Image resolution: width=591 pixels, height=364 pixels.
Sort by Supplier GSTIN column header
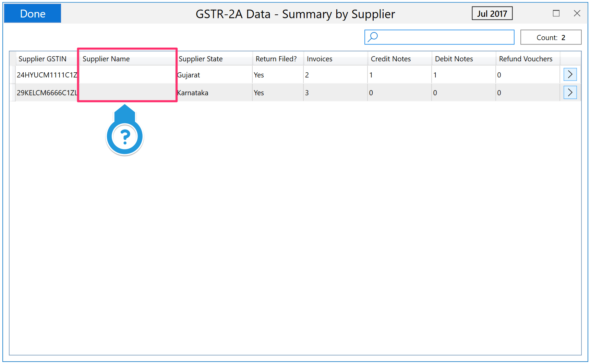[x=43, y=59]
